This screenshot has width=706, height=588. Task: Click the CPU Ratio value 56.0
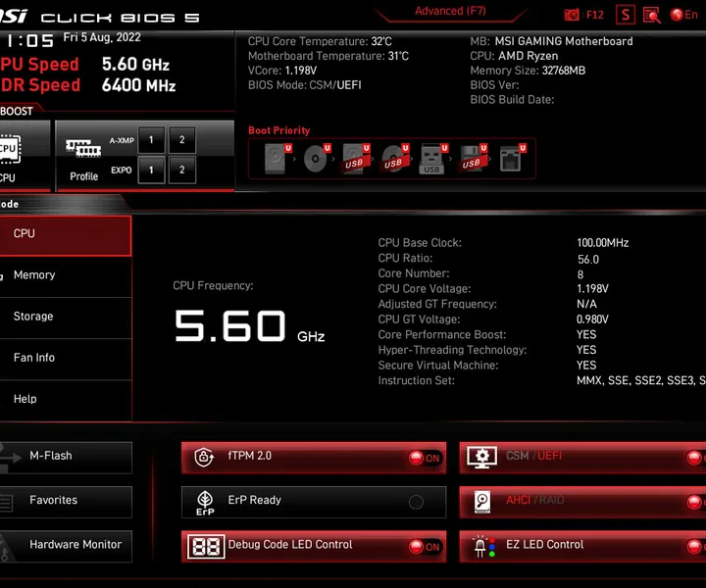588,260
